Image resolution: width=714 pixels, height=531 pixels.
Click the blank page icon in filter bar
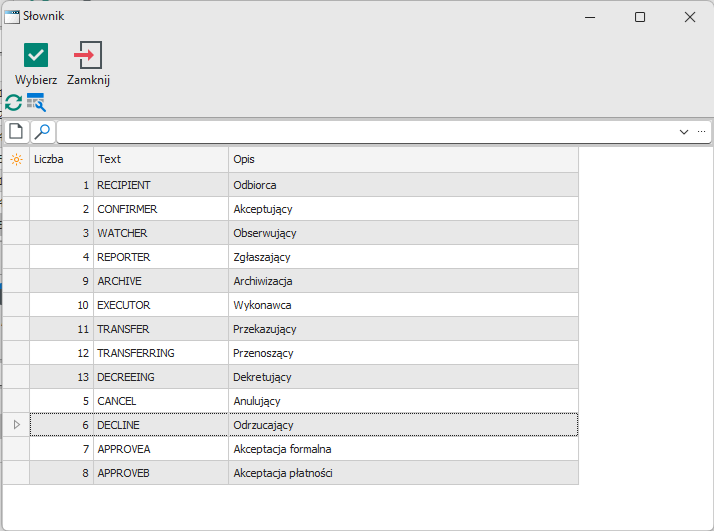[16, 132]
